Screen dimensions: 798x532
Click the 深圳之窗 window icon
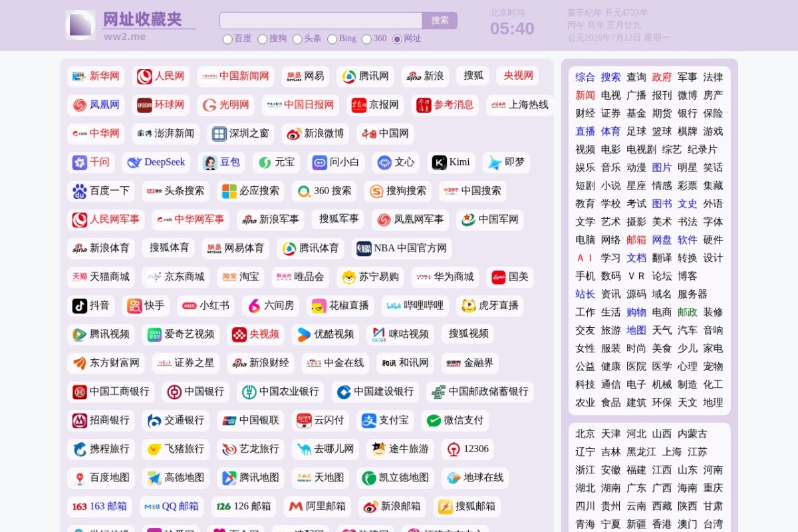[219, 134]
